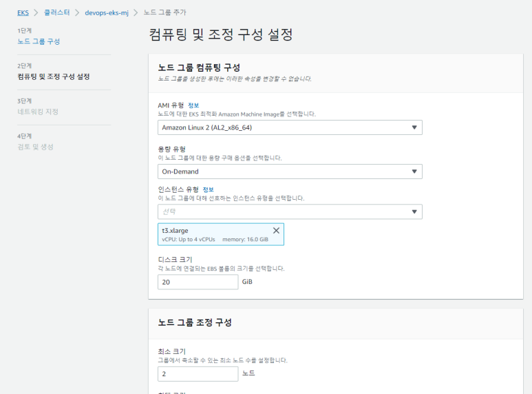Open the AMI 유형 dropdown
This screenshot has height=394, width=532.
tap(289, 127)
